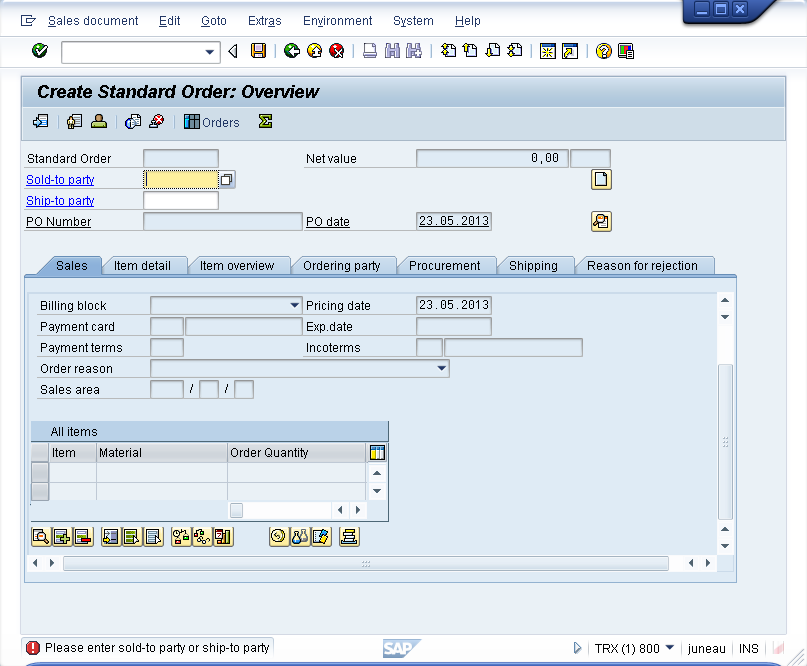Click the Display header details icon near PO date

point(601,221)
